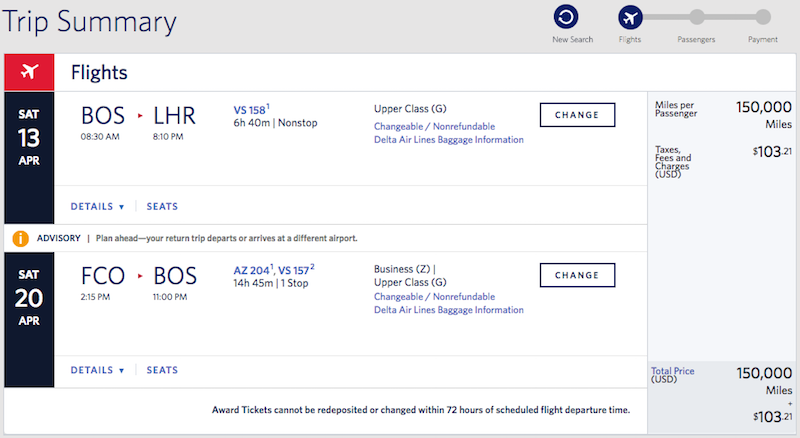Click the Trip Summary heading

pyautogui.click(x=89, y=21)
